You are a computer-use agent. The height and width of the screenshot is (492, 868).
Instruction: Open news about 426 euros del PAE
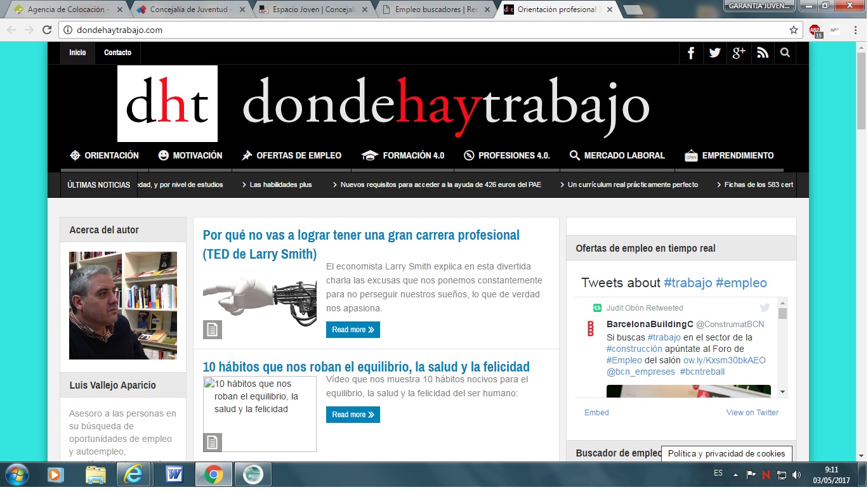coord(441,184)
